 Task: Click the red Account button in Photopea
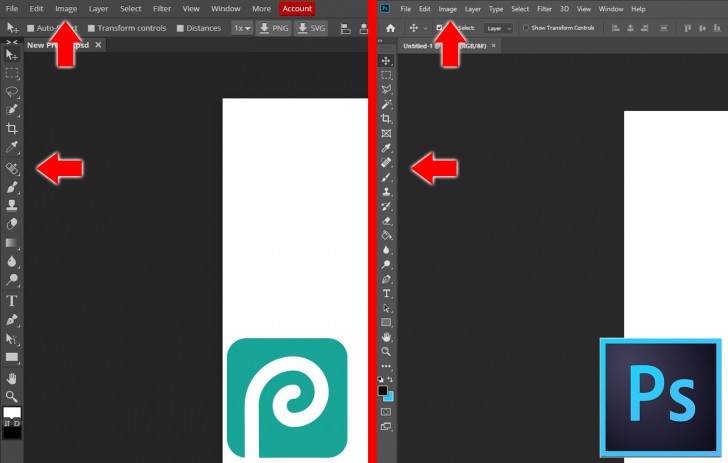point(297,9)
